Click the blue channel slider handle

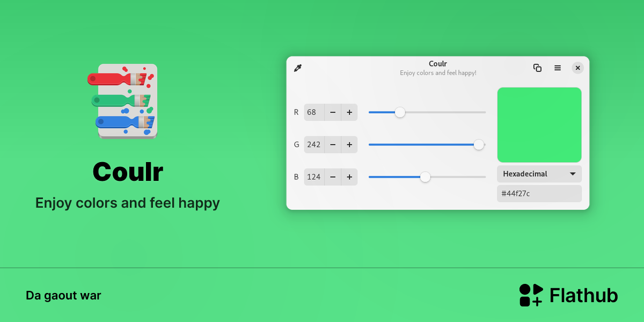tap(425, 177)
